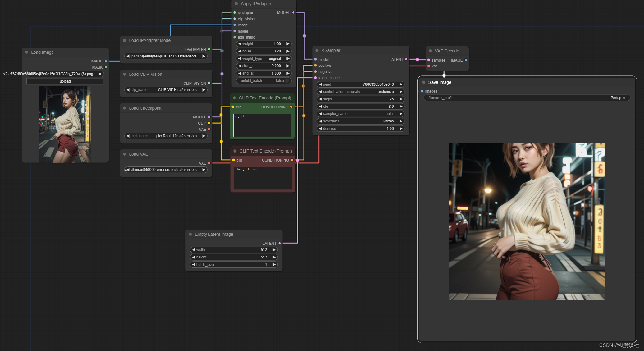Click the LATENT output socket of KSampler
This screenshot has width=644, height=351.
pos(406,59)
